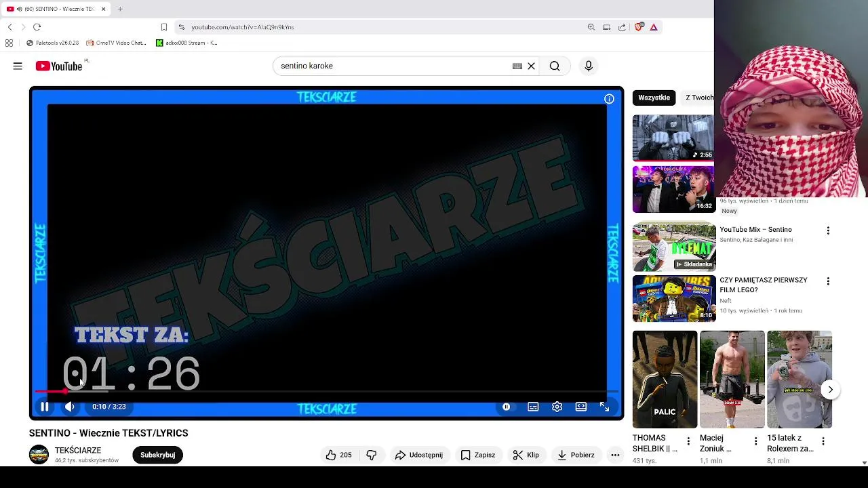Open the Faletools v26.0.28 bookmark
868x488 pixels.
52,43
